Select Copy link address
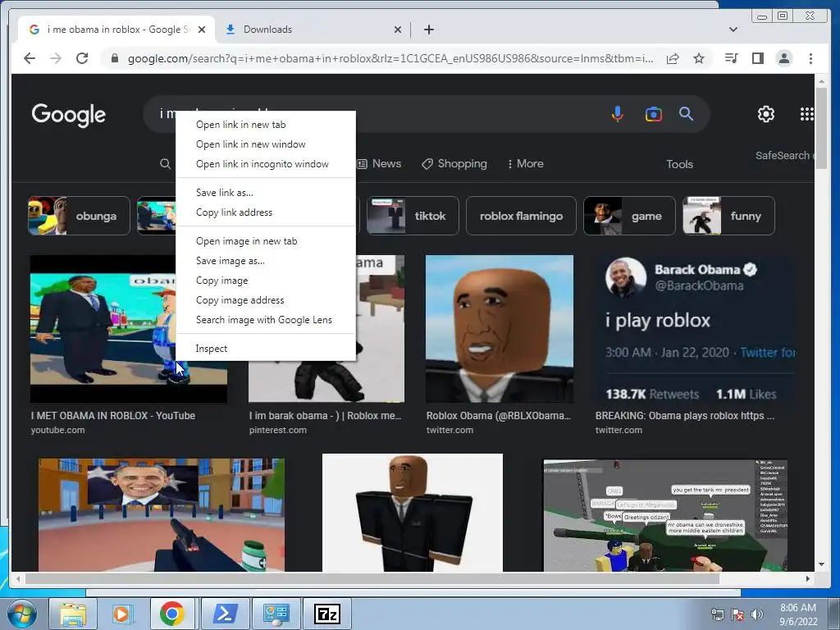840x630 pixels. tap(265, 212)
